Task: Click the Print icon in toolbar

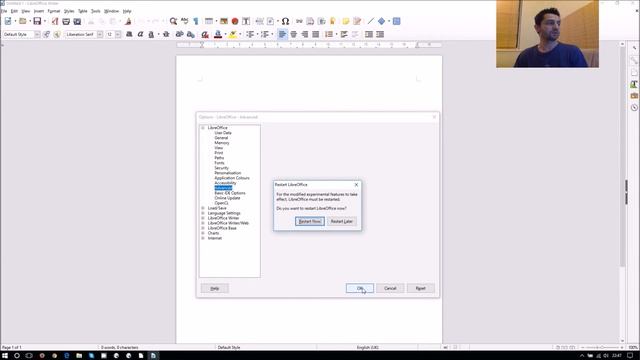Action: 66,21
